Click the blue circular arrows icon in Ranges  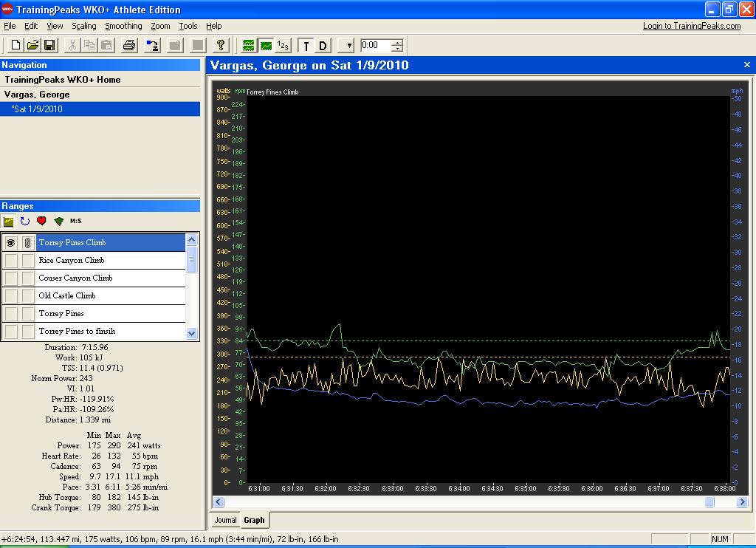pyautogui.click(x=26, y=221)
